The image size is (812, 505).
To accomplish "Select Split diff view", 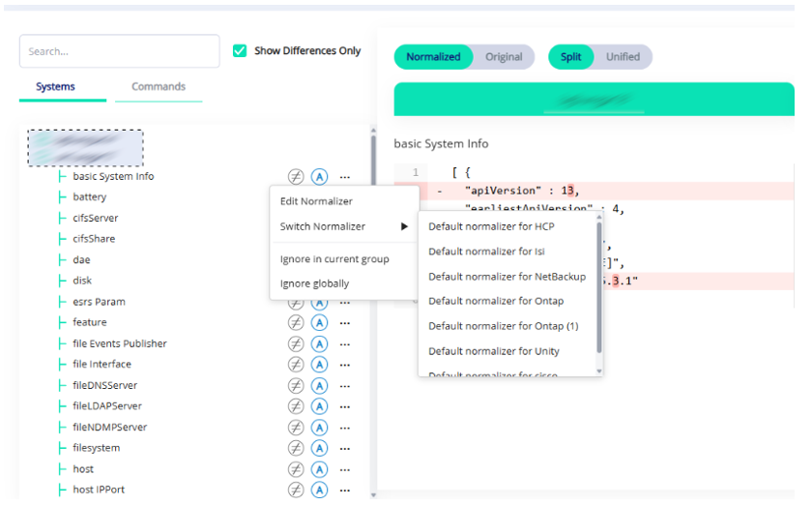I will coord(570,57).
